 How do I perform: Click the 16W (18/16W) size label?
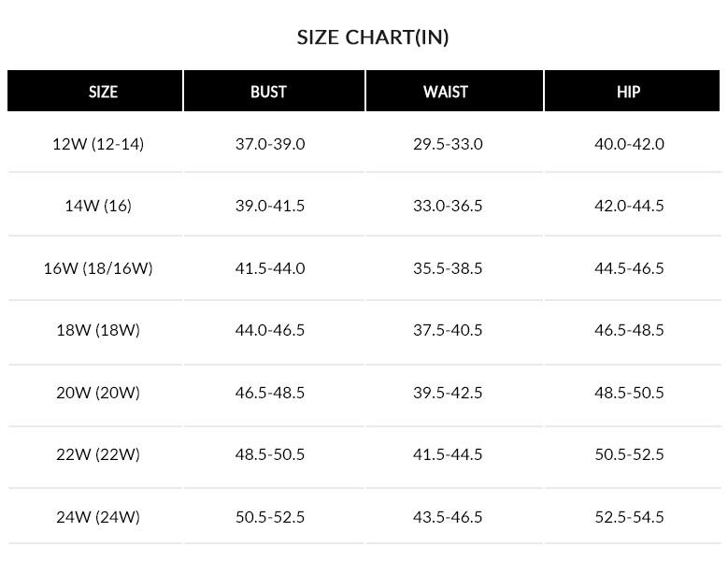(98, 268)
